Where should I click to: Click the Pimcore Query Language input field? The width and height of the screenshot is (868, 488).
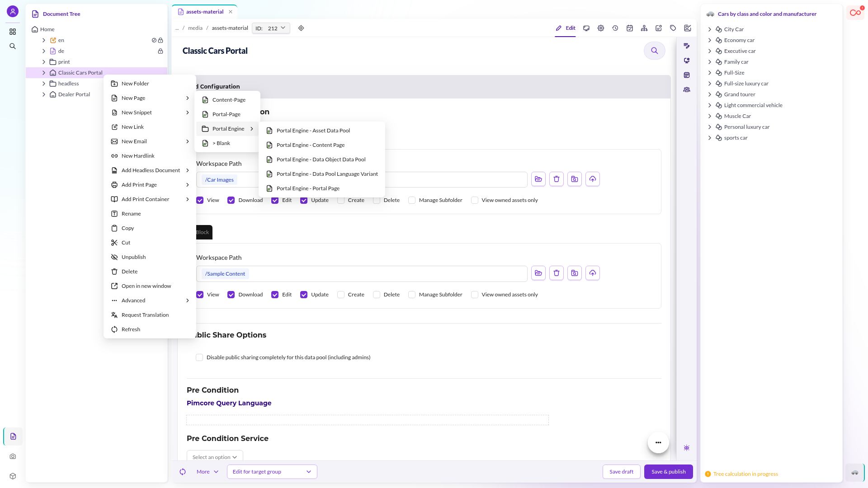[368, 420]
